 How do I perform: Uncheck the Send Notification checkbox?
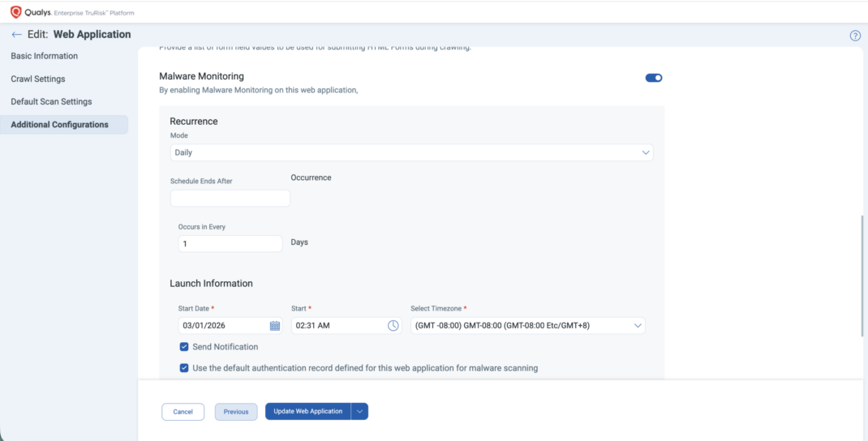[184, 347]
